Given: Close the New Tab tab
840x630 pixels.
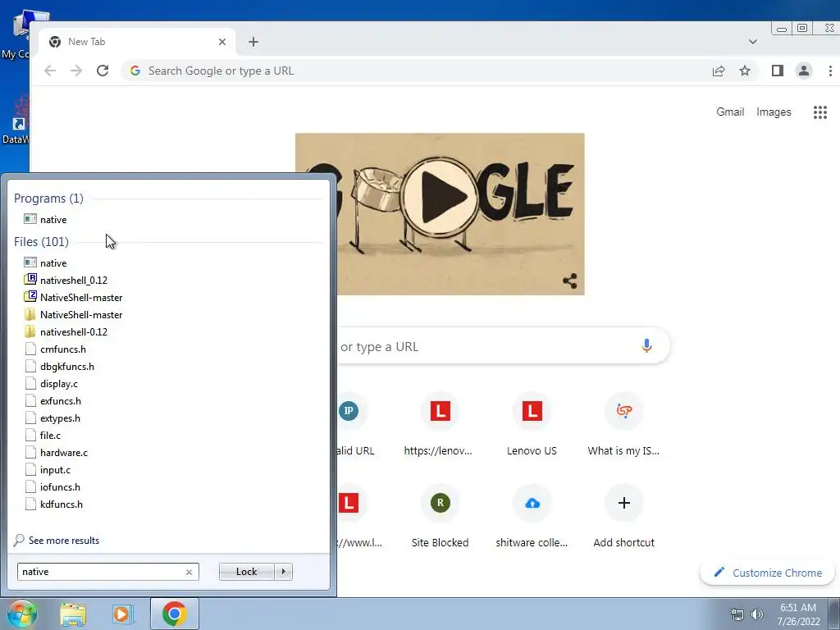Looking at the screenshot, I should tap(222, 42).
